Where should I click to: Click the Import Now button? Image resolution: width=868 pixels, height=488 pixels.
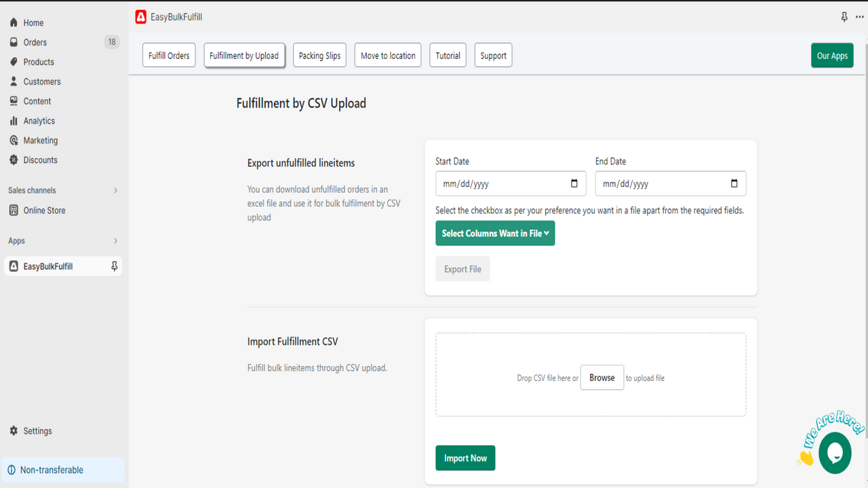pyautogui.click(x=465, y=457)
